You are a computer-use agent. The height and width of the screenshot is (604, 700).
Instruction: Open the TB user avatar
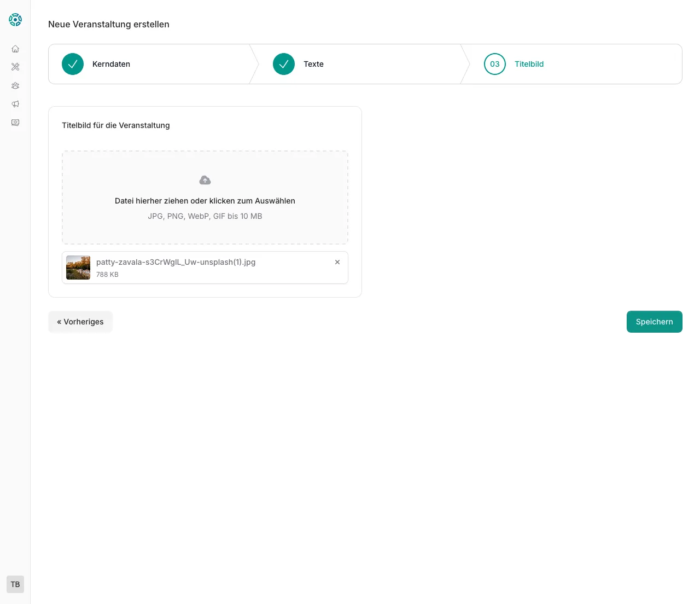[x=15, y=584]
